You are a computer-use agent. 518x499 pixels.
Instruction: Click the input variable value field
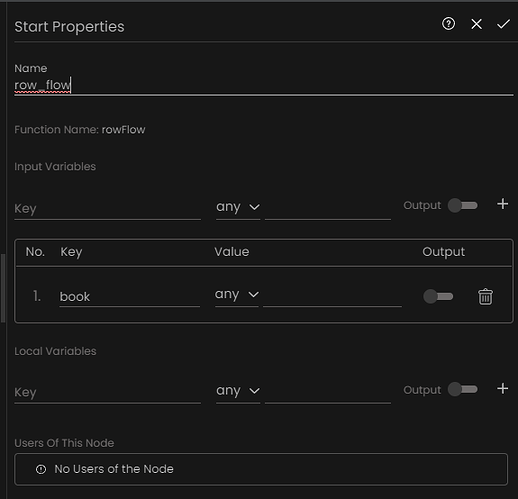328,209
